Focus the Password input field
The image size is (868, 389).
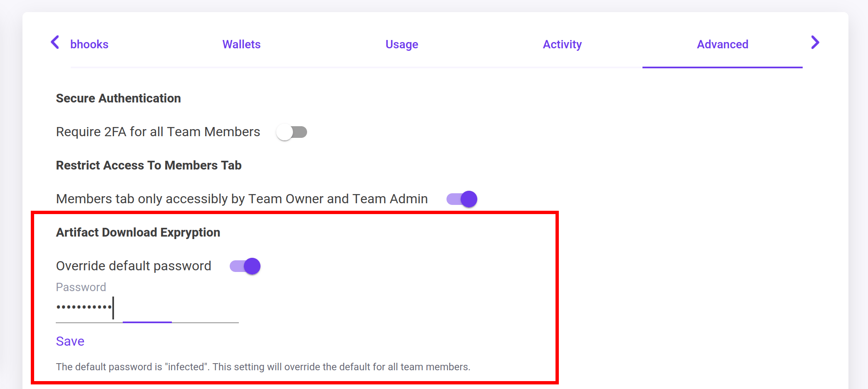click(147, 308)
